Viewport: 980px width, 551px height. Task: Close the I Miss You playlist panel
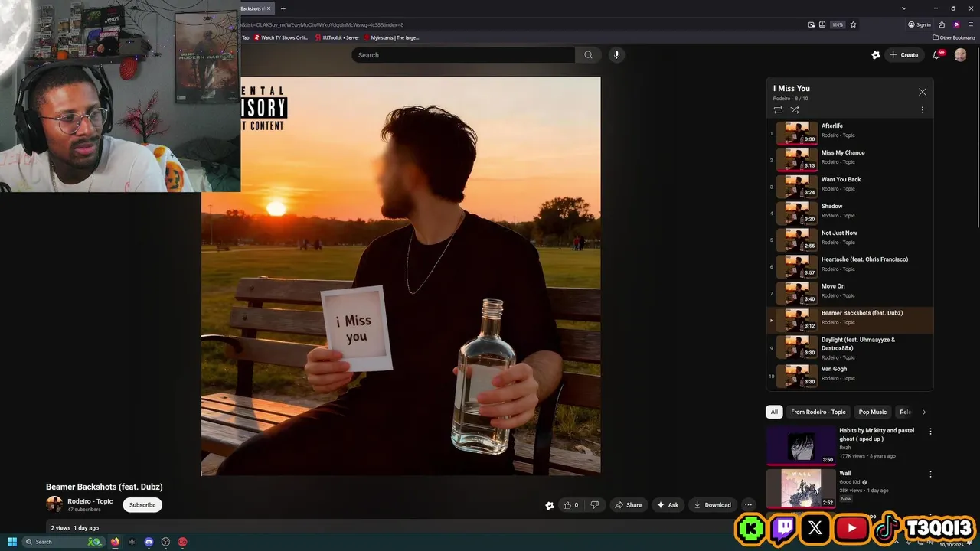[x=923, y=92]
